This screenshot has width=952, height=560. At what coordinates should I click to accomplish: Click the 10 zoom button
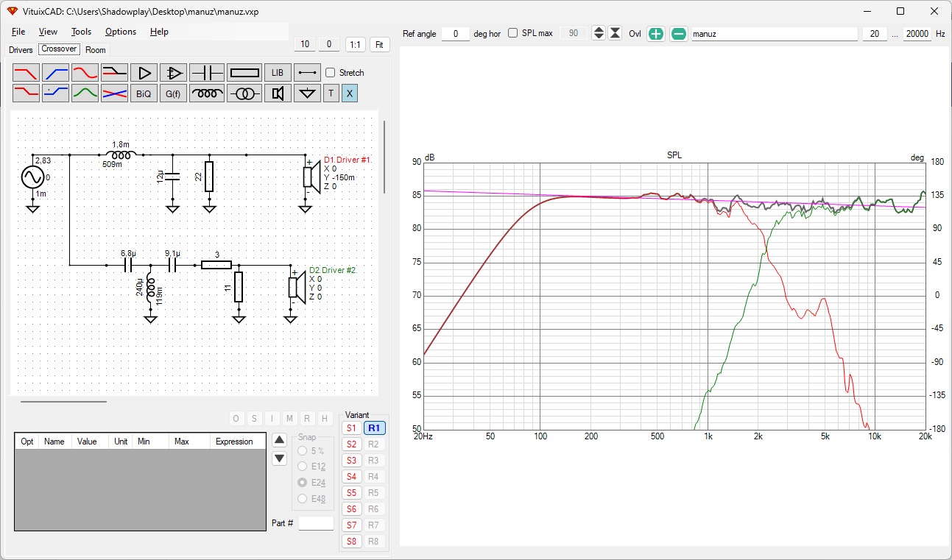point(305,44)
